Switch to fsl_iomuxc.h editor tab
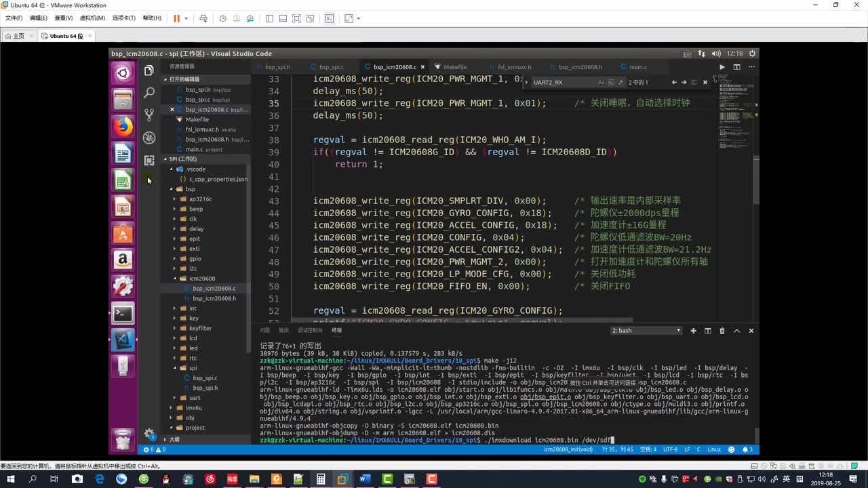The width and height of the screenshot is (868, 488). point(514,67)
